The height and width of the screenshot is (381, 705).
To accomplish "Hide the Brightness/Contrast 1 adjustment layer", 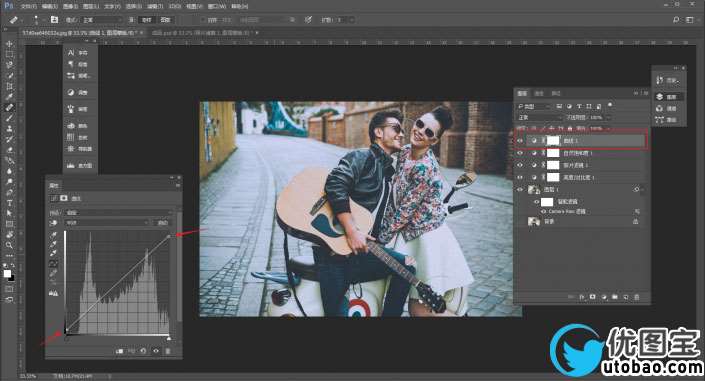I will (520, 177).
